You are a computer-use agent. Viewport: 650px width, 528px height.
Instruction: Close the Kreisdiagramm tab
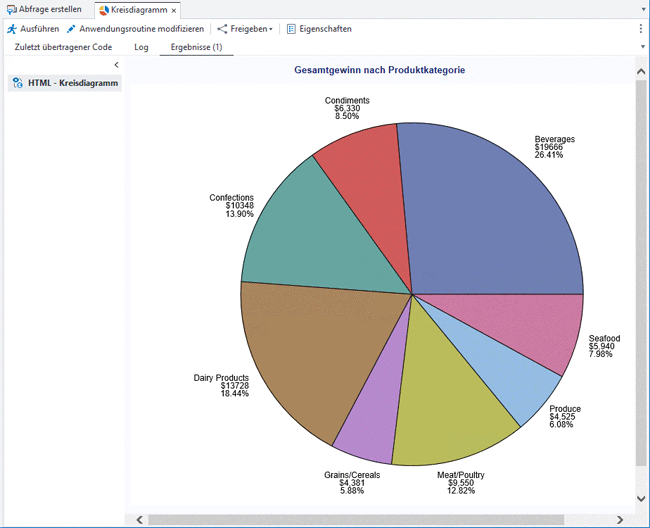(x=174, y=10)
